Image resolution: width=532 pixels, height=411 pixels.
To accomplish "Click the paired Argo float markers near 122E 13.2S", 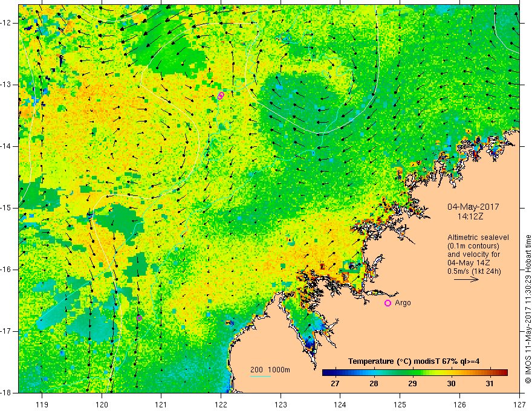I will point(221,95).
